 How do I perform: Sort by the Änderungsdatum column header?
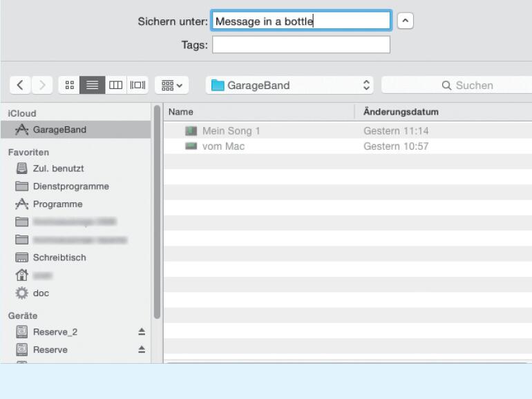point(444,112)
